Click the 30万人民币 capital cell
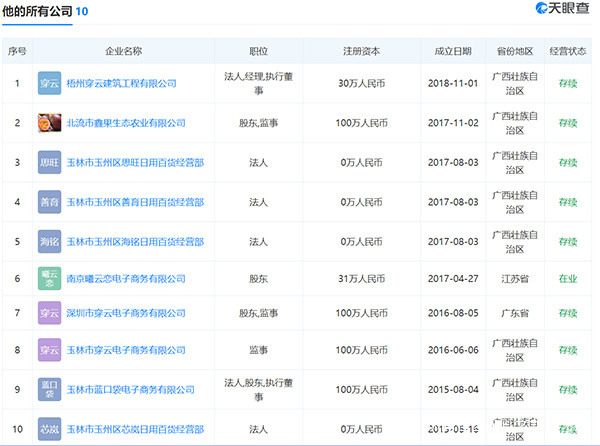Screen dimensions: 600x446 (361, 83)
